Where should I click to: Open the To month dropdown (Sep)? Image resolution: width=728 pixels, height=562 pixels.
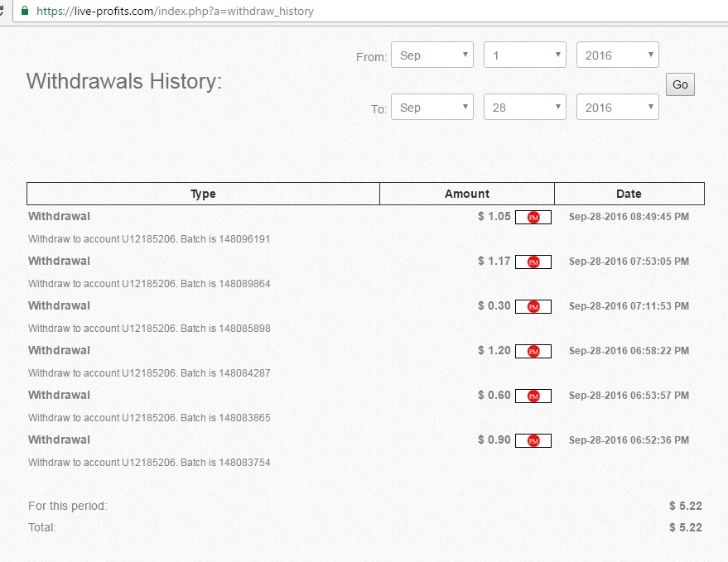click(432, 107)
